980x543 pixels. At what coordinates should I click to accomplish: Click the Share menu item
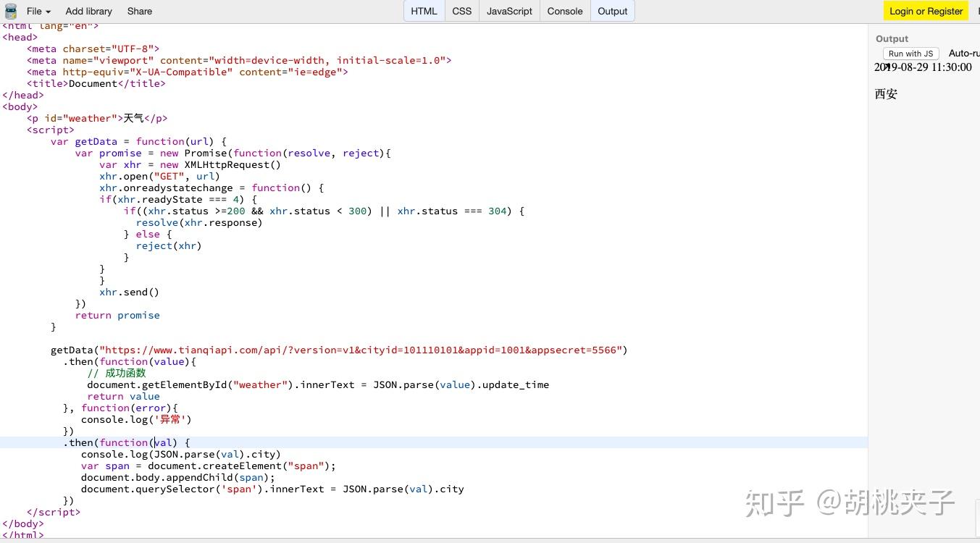139,11
